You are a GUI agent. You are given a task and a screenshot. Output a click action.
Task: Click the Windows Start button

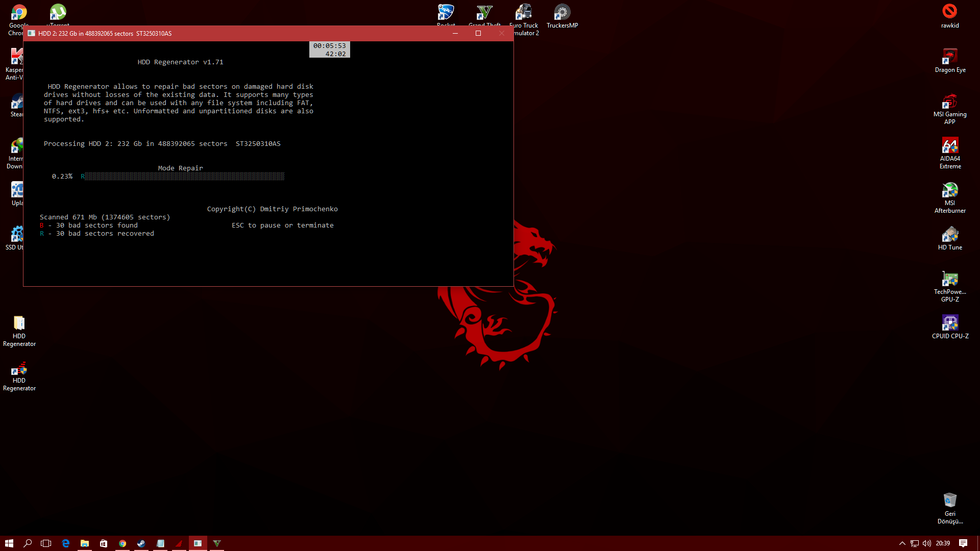(x=9, y=543)
